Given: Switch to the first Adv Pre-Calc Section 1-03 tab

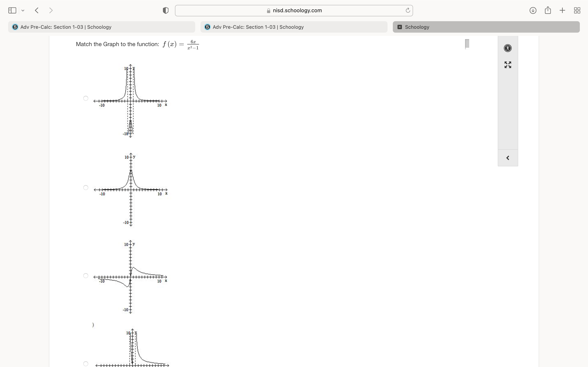Looking at the screenshot, I should 101,27.
